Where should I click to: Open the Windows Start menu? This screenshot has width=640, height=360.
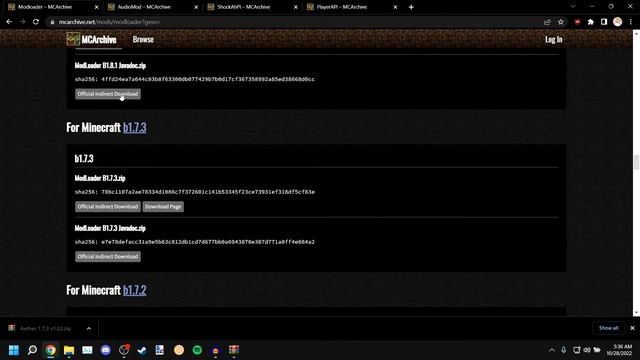click(x=14, y=350)
